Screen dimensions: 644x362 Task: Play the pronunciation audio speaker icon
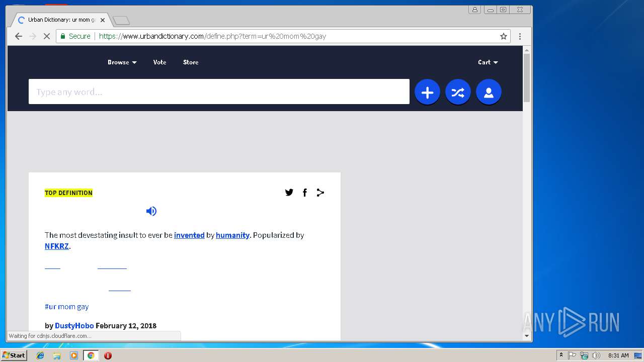pos(151,211)
